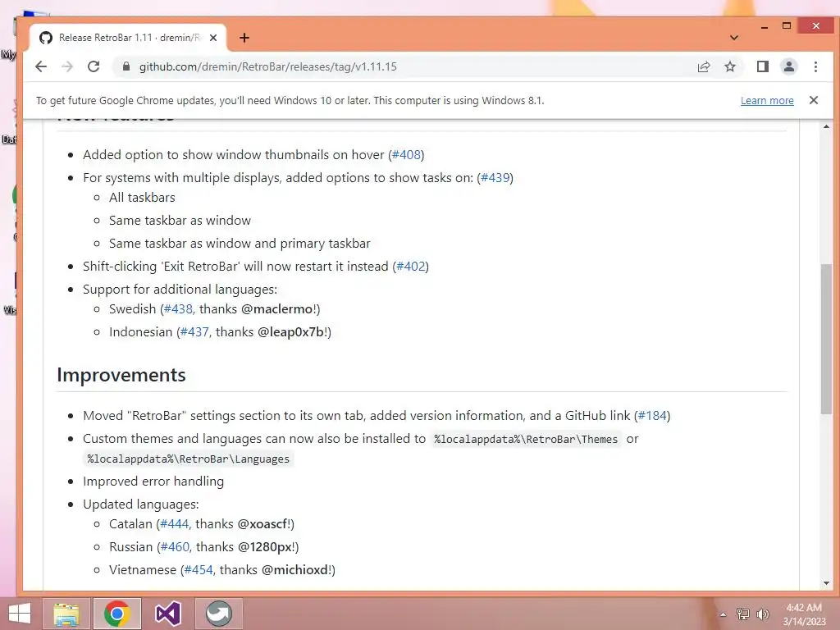Open File Explorer from the taskbar
The height and width of the screenshot is (630, 840).
click(x=67, y=614)
